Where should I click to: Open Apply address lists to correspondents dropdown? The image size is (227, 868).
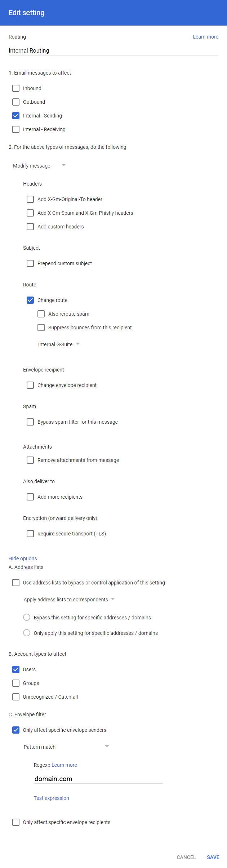[69, 600]
